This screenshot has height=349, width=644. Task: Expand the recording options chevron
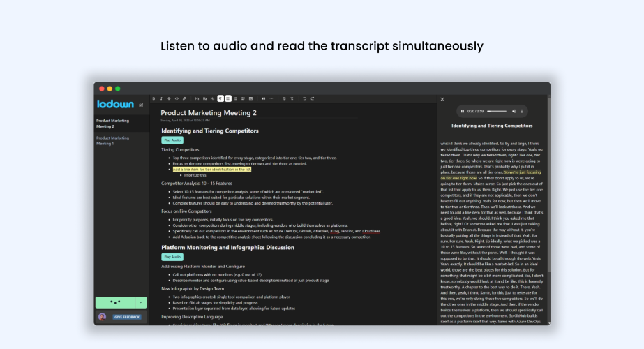(141, 302)
